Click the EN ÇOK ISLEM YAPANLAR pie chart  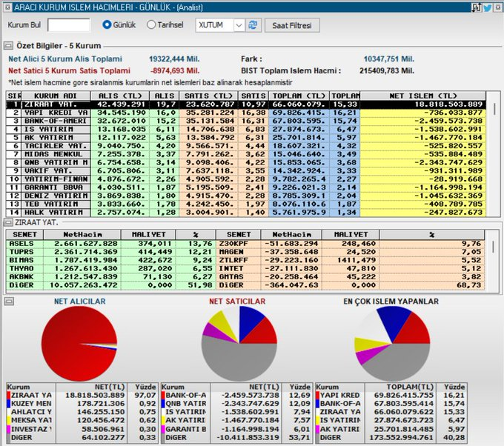tap(392, 344)
